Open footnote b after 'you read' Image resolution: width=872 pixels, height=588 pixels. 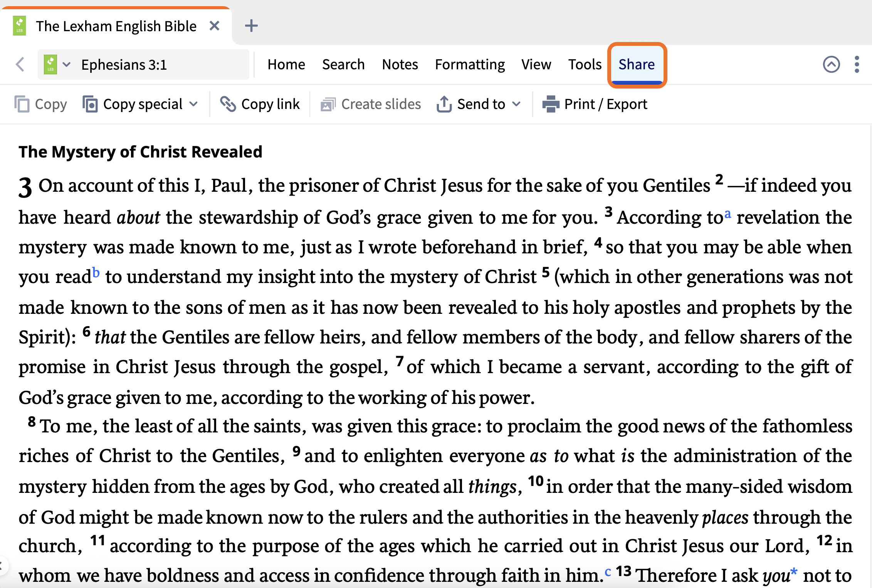(96, 272)
